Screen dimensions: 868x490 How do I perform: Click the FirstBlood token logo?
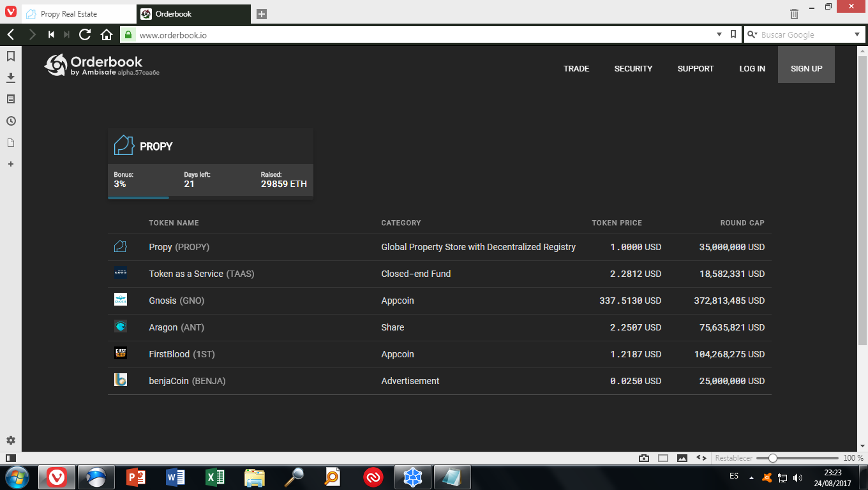click(x=121, y=353)
